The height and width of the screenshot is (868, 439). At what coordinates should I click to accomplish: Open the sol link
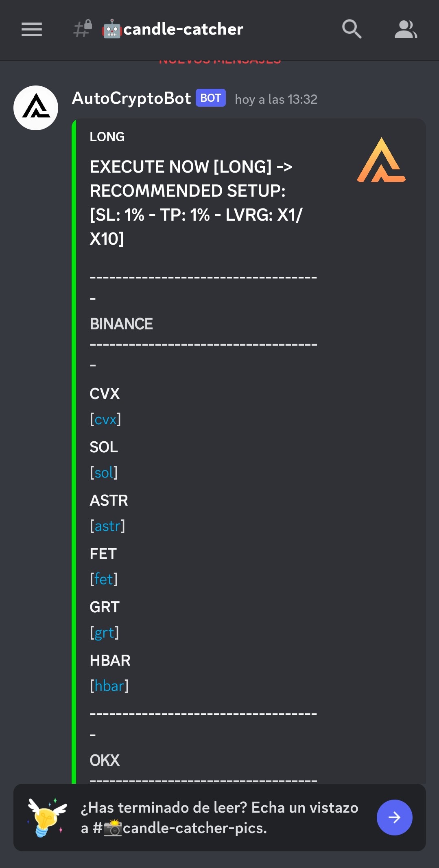[x=104, y=473]
